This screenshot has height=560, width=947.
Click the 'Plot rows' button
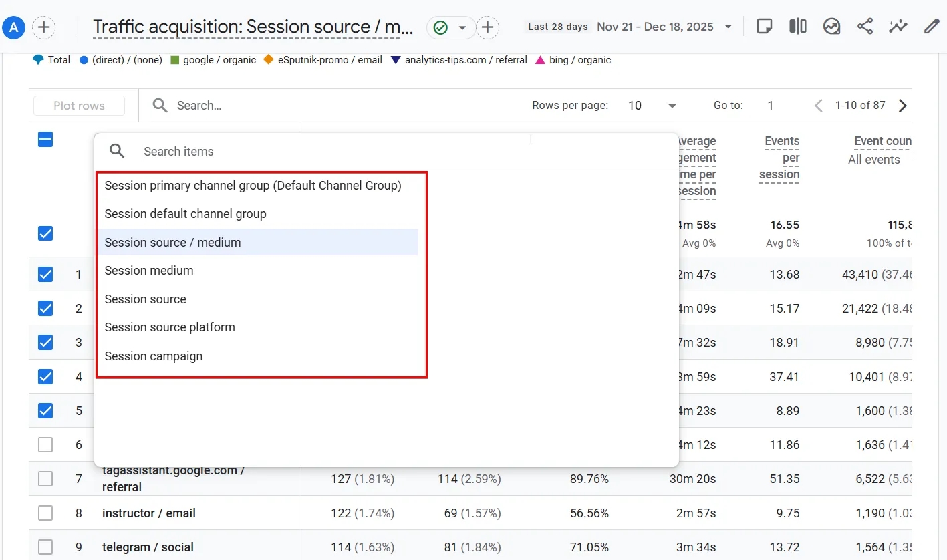point(80,106)
